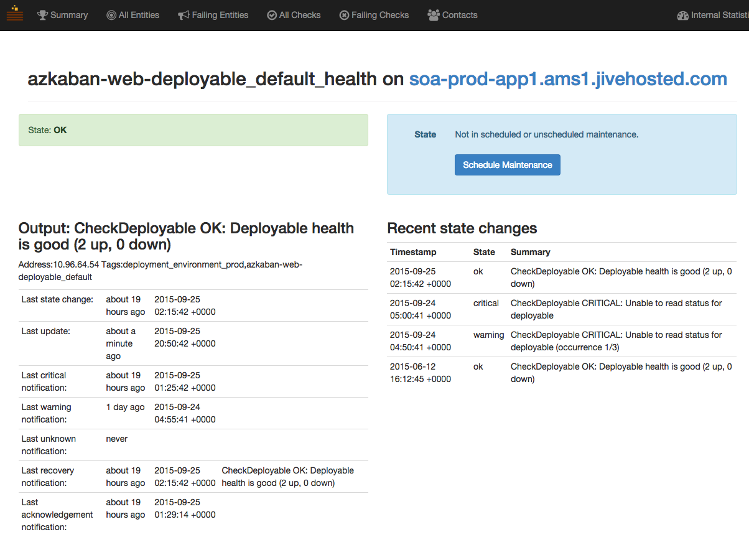This screenshot has width=749, height=560.
Task: Click the 'critical' state cell
Action: [486, 303]
